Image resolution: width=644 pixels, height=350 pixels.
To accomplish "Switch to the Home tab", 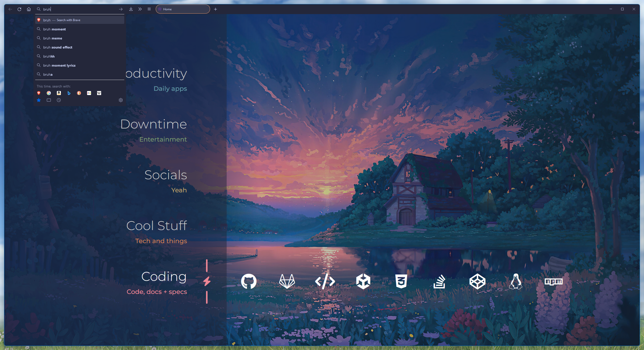I will click(x=183, y=9).
